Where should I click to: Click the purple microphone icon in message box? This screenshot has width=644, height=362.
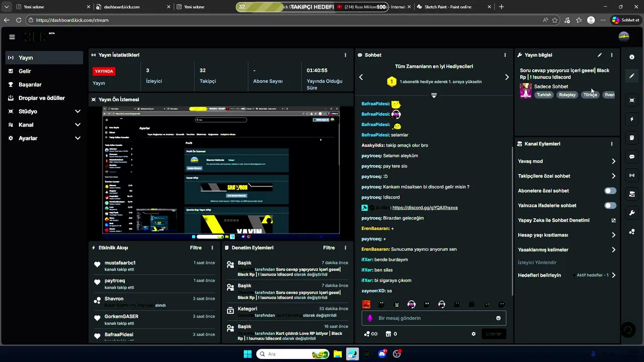370,318
